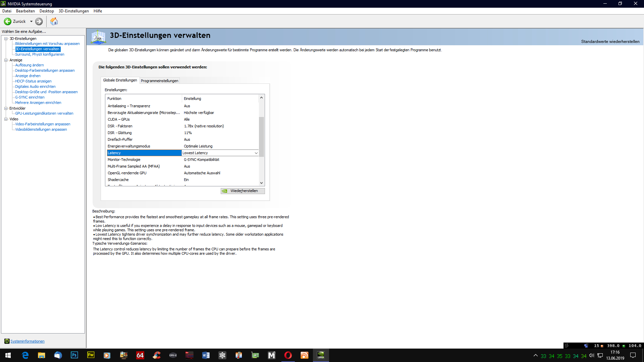644x362 pixels.
Task: Click the Home icon in toolbar
Action: click(x=54, y=21)
